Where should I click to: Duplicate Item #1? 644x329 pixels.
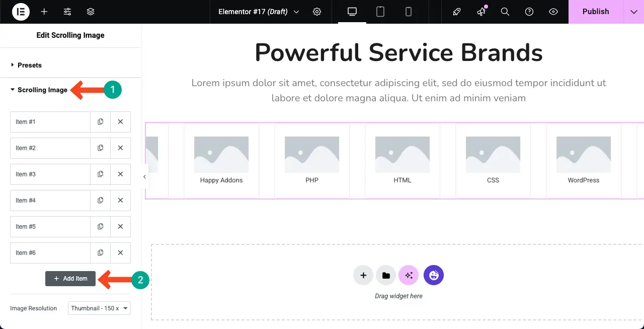point(101,122)
